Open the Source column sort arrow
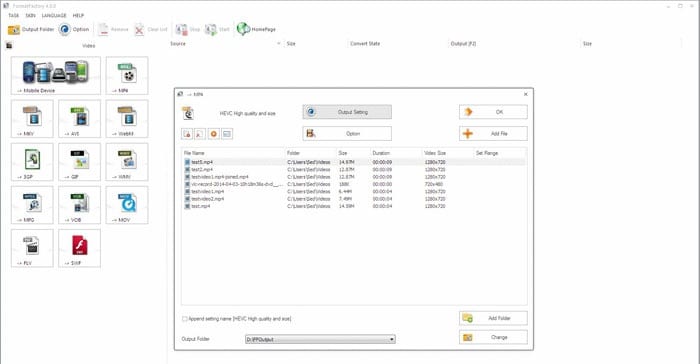Image resolution: width=700 pixels, height=364 pixels. point(279,44)
